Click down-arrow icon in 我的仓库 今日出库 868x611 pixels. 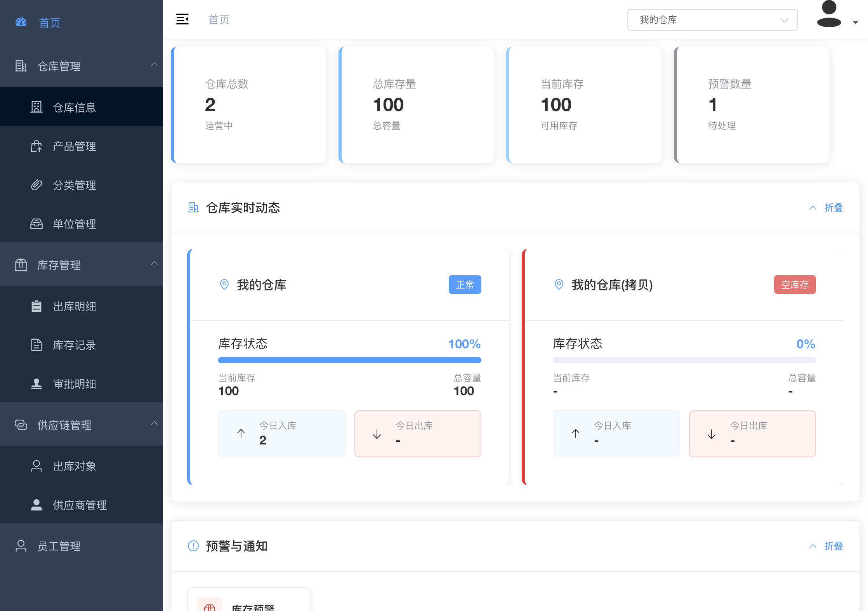pos(377,434)
